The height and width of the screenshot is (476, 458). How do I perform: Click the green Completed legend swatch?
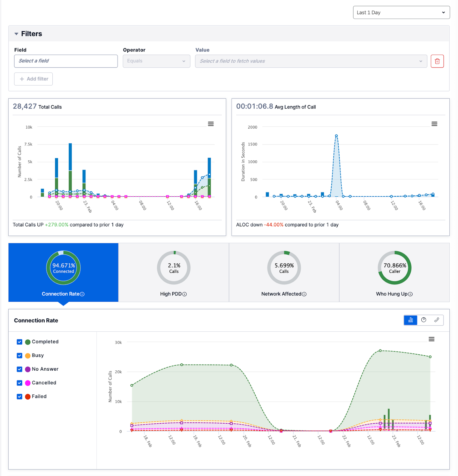click(28, 342)
